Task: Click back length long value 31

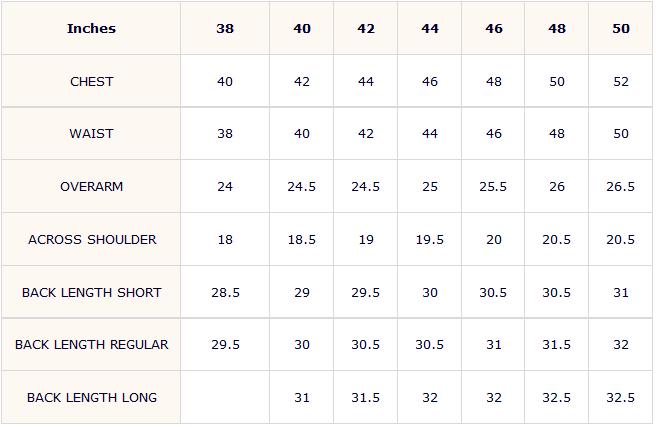Action: click(x=302, y=397)
